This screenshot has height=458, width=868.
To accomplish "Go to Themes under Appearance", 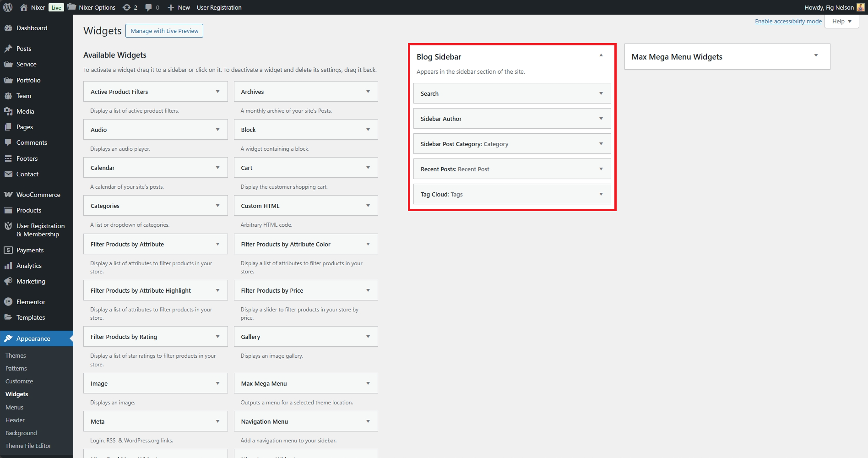I will (16, 355).
